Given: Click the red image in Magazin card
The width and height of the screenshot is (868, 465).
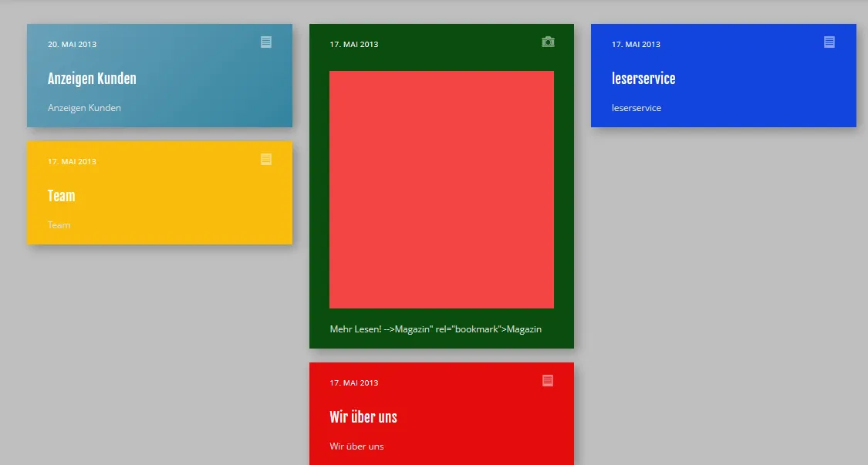Looking at the screenshot, I should [x=442, y=190].
